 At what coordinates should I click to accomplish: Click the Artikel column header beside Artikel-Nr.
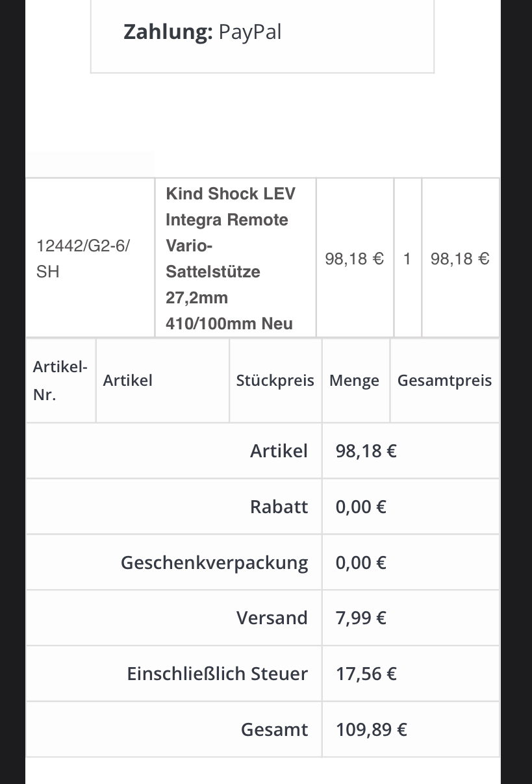click(x=127, y=381)
